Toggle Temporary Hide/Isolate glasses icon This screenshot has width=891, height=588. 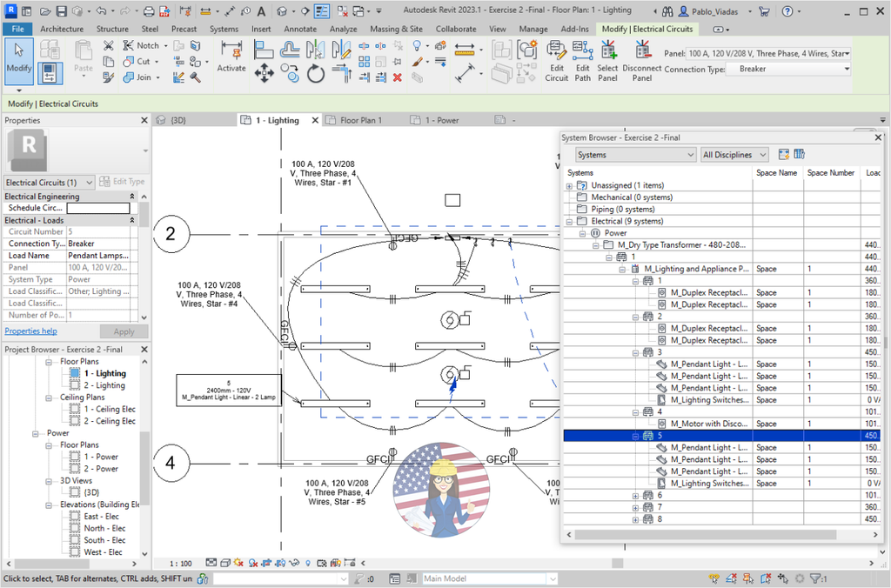(295, 563)
